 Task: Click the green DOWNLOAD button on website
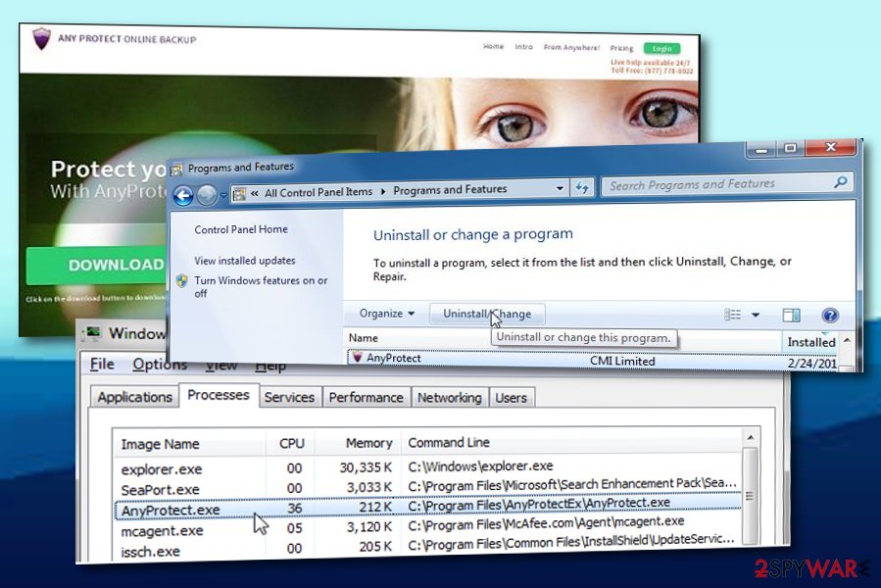click(x=97, y=265)
